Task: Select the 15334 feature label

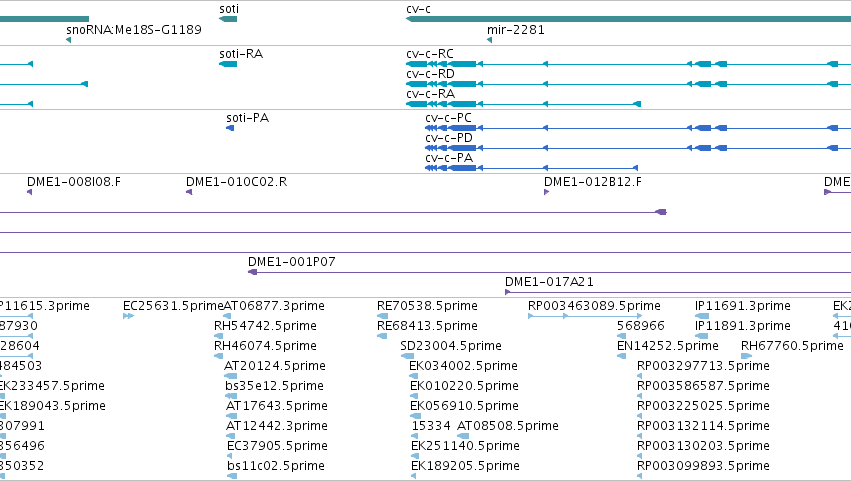Action: (431, 426)
